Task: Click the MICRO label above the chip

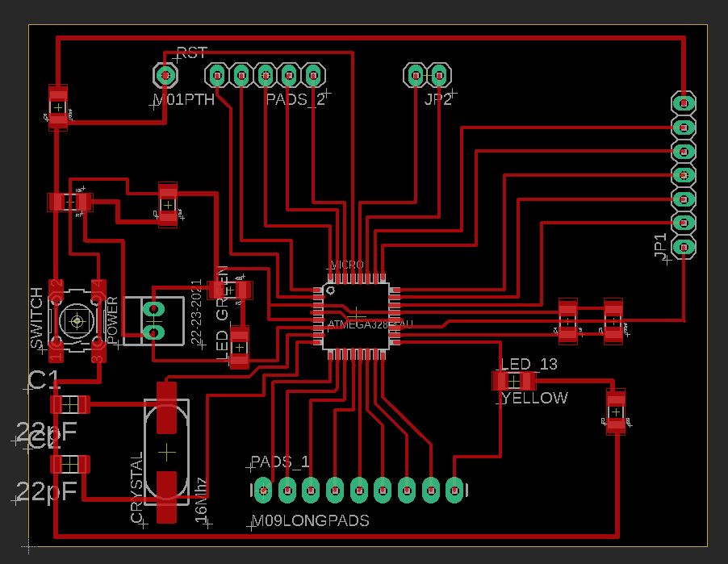Action: [x=347, y=265]
